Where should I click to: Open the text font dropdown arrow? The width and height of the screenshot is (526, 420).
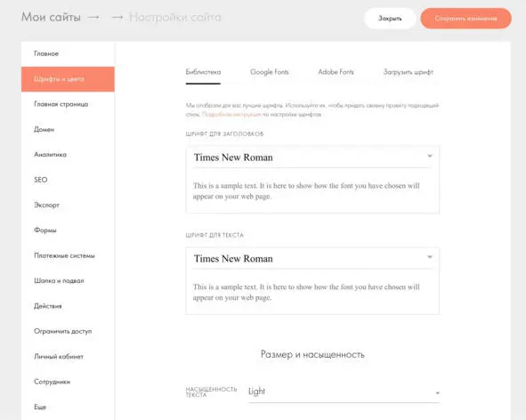(x=430, y=257)
